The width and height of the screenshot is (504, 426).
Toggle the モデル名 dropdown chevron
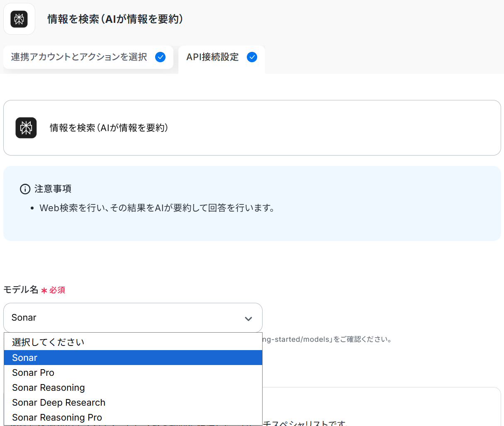click(x=248, y=319)
